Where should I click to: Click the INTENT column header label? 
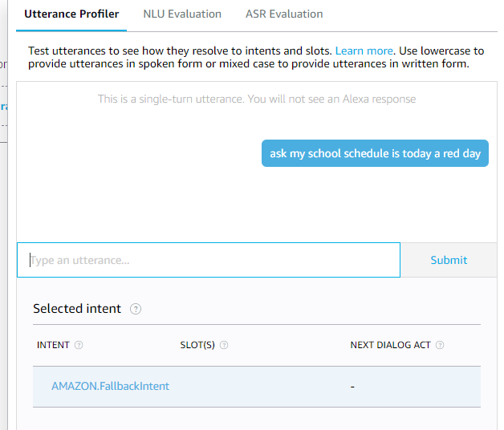click(53, 346)
